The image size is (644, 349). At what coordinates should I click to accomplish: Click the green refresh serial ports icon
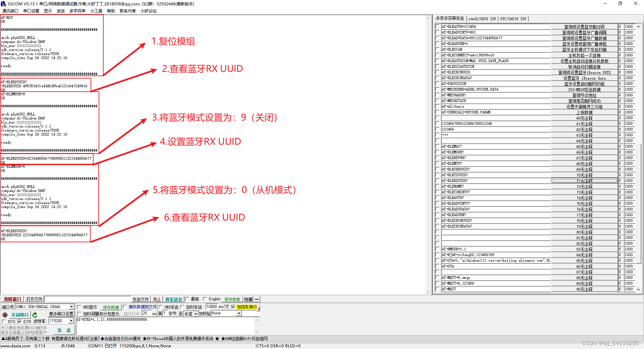35,315
